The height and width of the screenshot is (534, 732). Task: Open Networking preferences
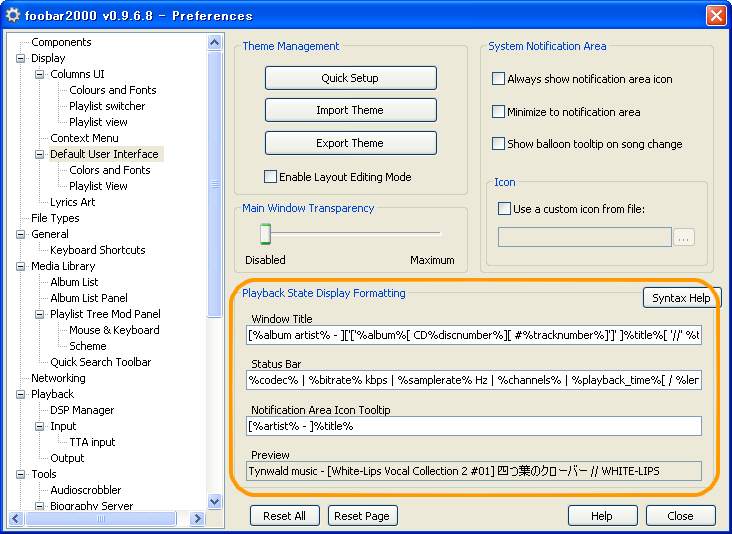[x=58, y=378]
